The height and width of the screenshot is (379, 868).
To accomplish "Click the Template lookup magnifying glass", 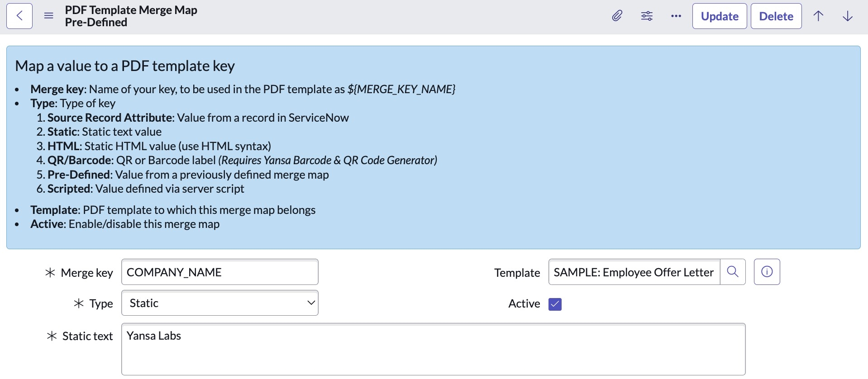I will point(733,272).
